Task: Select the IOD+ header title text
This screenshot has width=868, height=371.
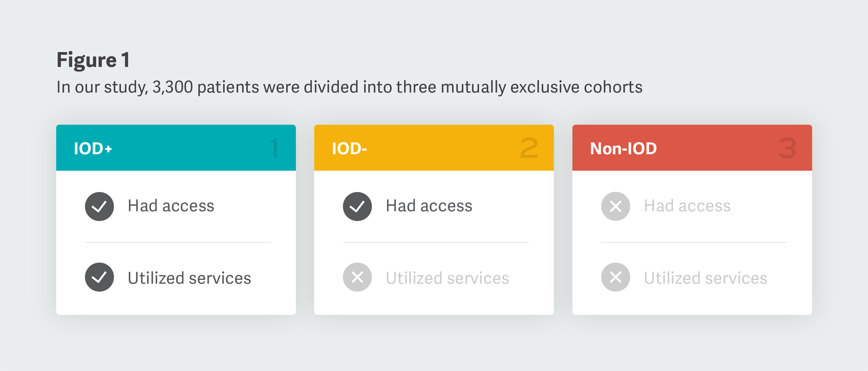Action: pos(93,149)
